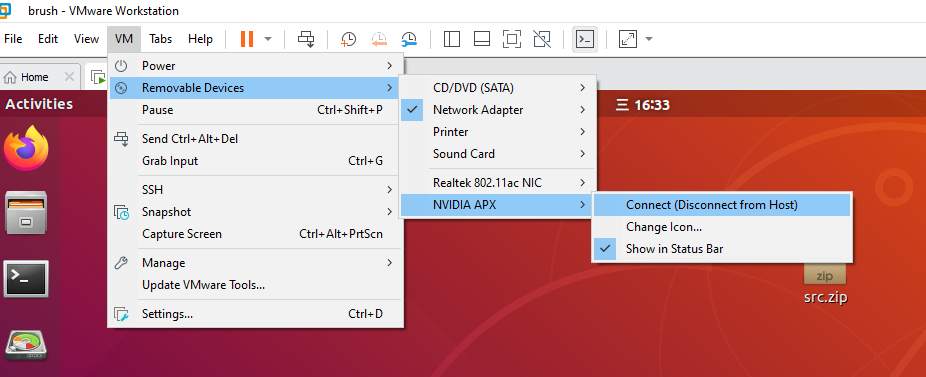
Task: Open Files manager from Ubuntu dock
Action: (x=26, y=212)
